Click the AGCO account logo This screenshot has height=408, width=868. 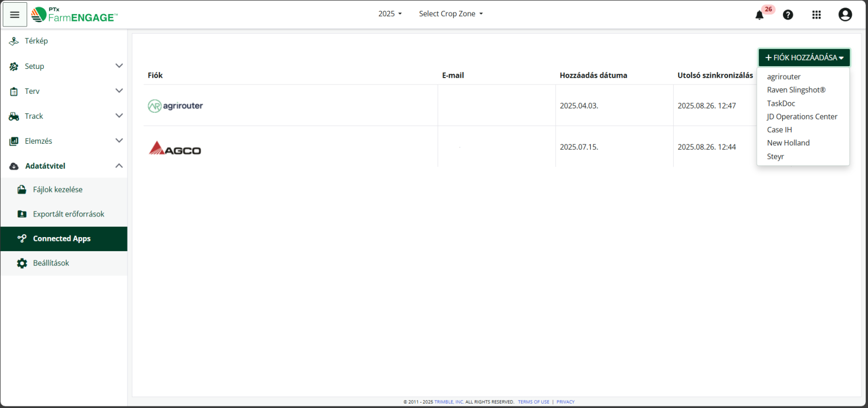175,148
